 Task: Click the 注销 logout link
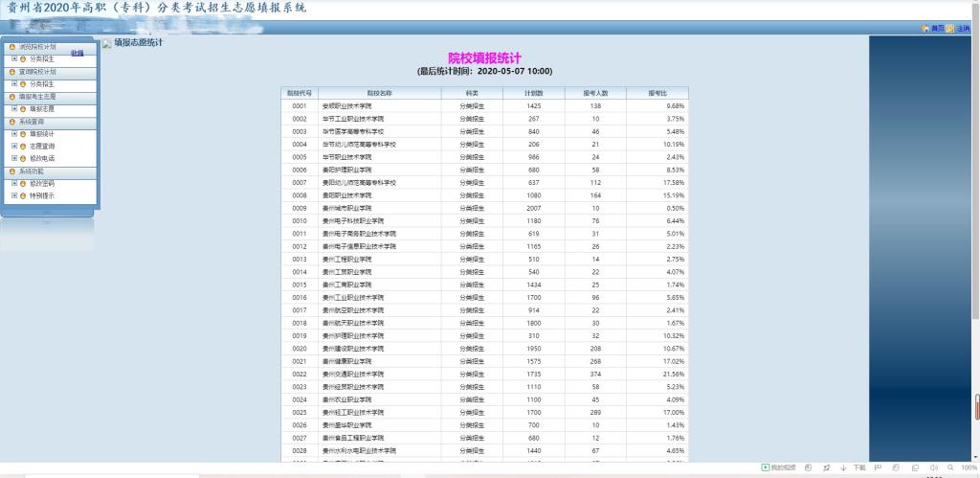click(962, 29)
